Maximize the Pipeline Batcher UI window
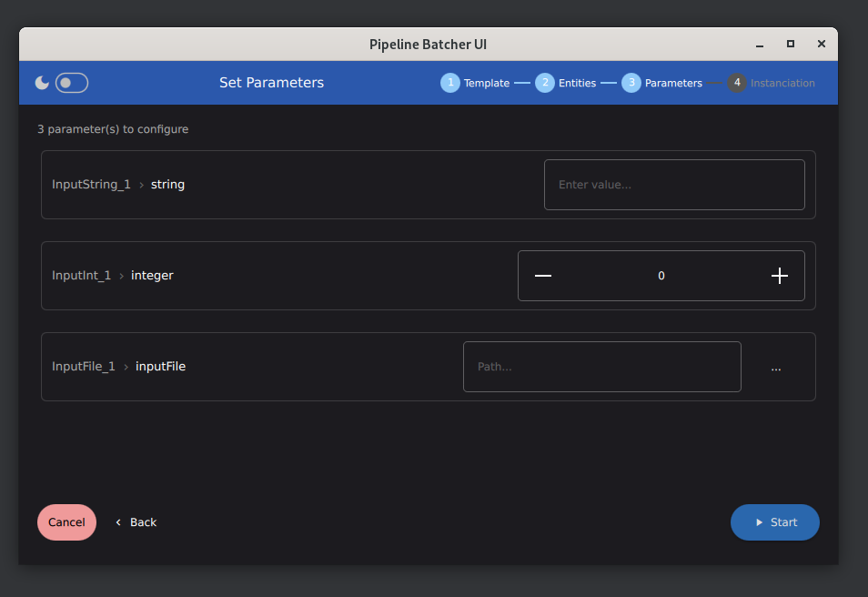 791,44
